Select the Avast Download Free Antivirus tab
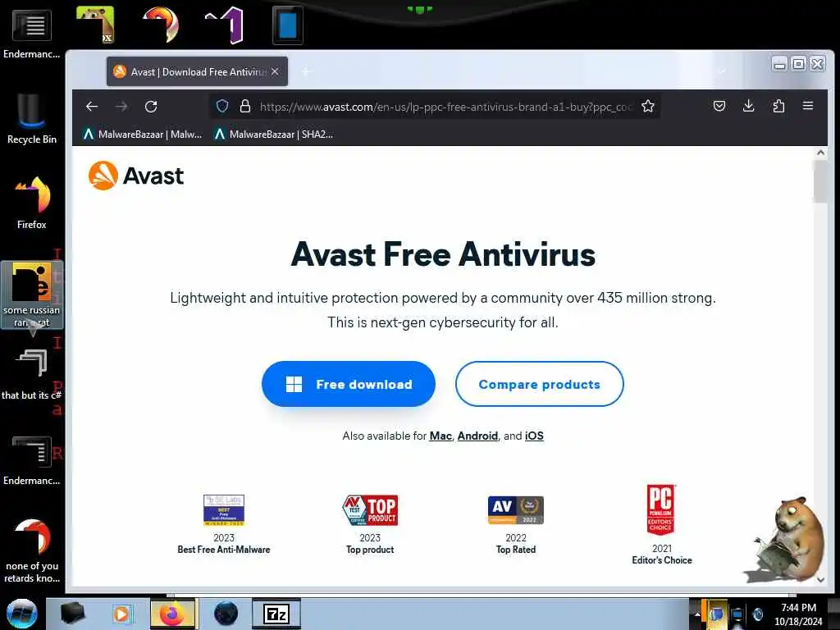The height and width of the screenshot is (630, 840). tap(197, 72)
